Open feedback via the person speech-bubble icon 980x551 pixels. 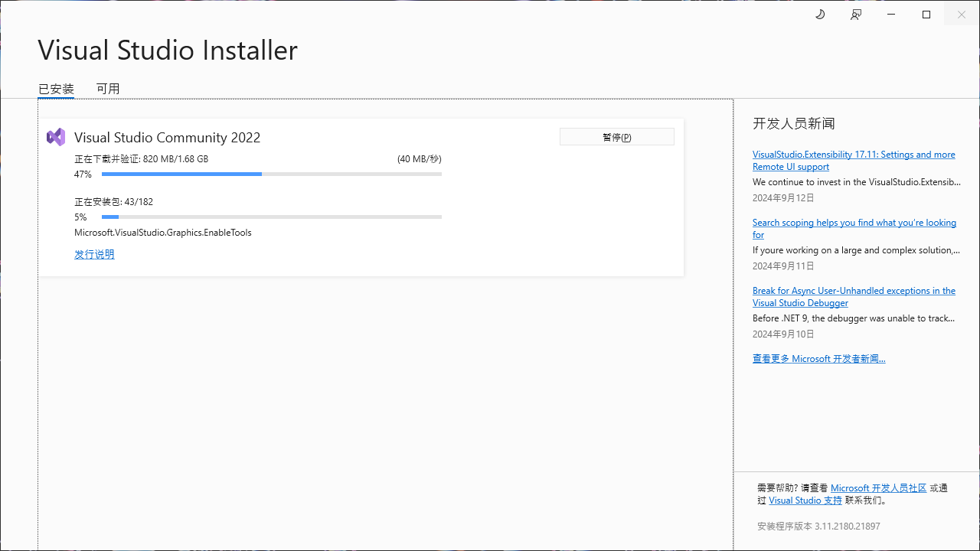855,14
